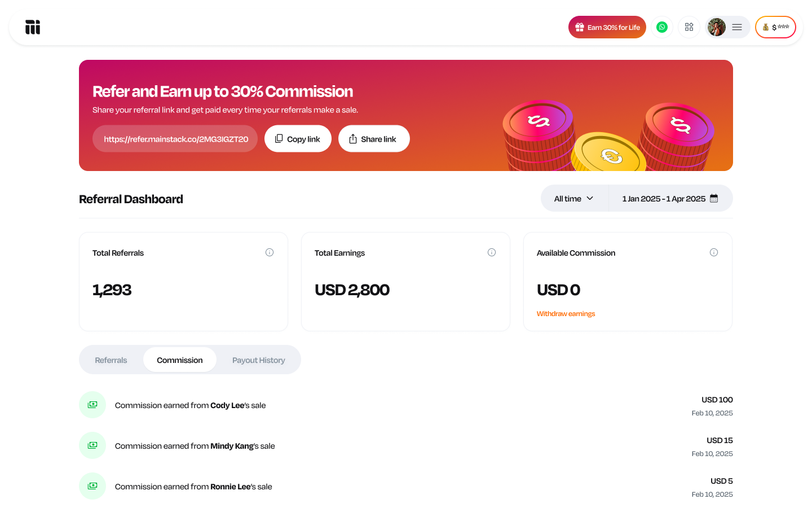Click the Cody Lee commission cash icon
Viewport: 812px width, 508px height.
pyautogui.click(x=92, y=405)
